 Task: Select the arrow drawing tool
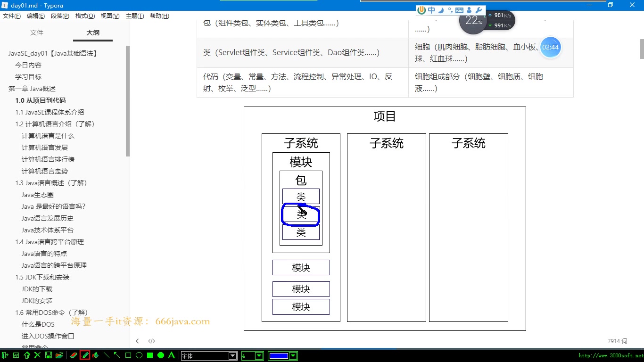coord(117,355)
